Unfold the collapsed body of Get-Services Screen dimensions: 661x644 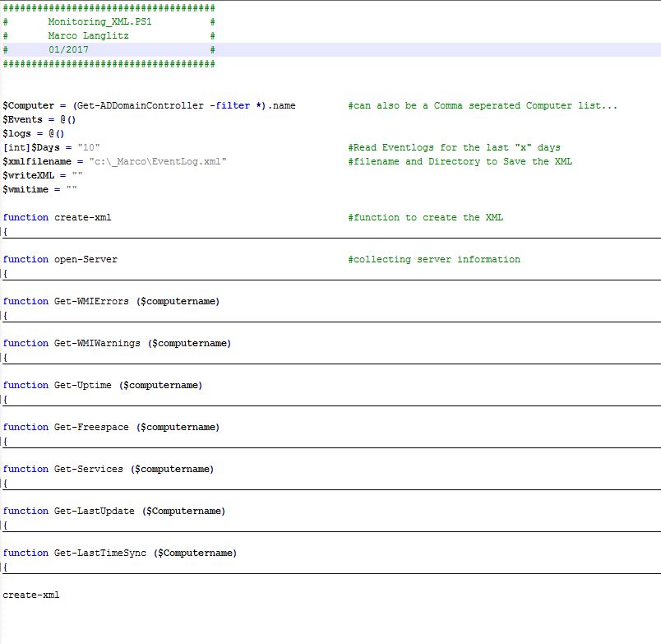pos(5,484)
